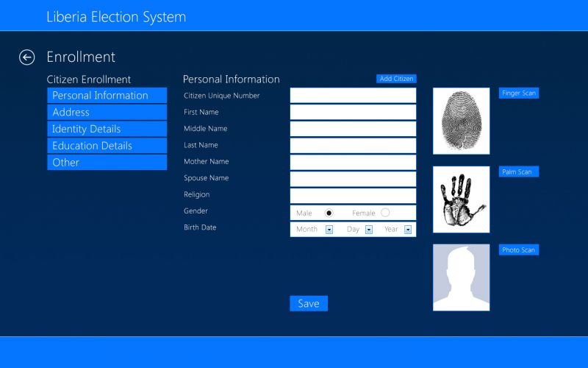Click the 'Citizen Enrollment' sidebar heading
The width and height of the screenshot is (588, 368).
[x=89, y=79]
